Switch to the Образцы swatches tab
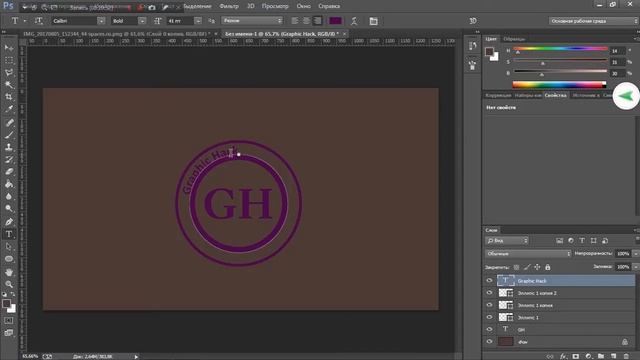The image size is (640, 360). pos(514,39)
